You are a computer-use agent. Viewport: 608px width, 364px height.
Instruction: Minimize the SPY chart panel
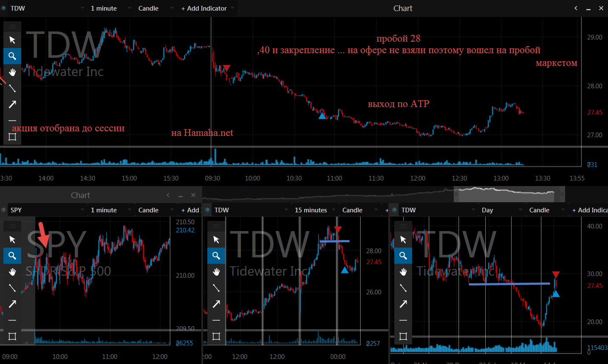(x=181, y=195)
